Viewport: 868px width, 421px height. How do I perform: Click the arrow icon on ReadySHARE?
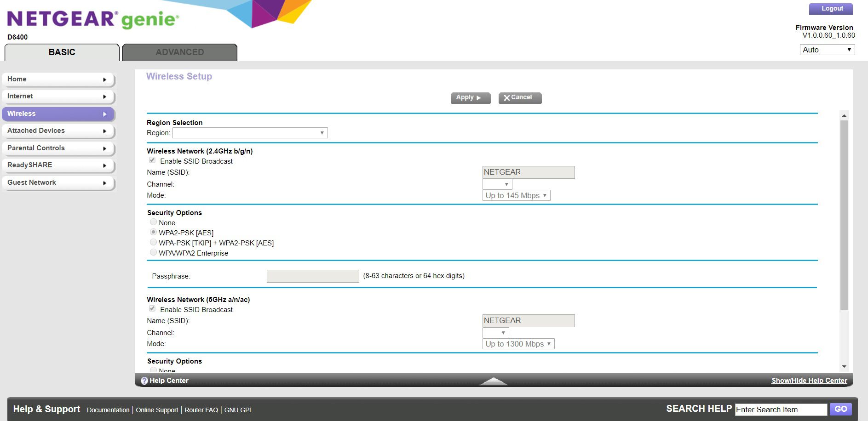(104, 165)
